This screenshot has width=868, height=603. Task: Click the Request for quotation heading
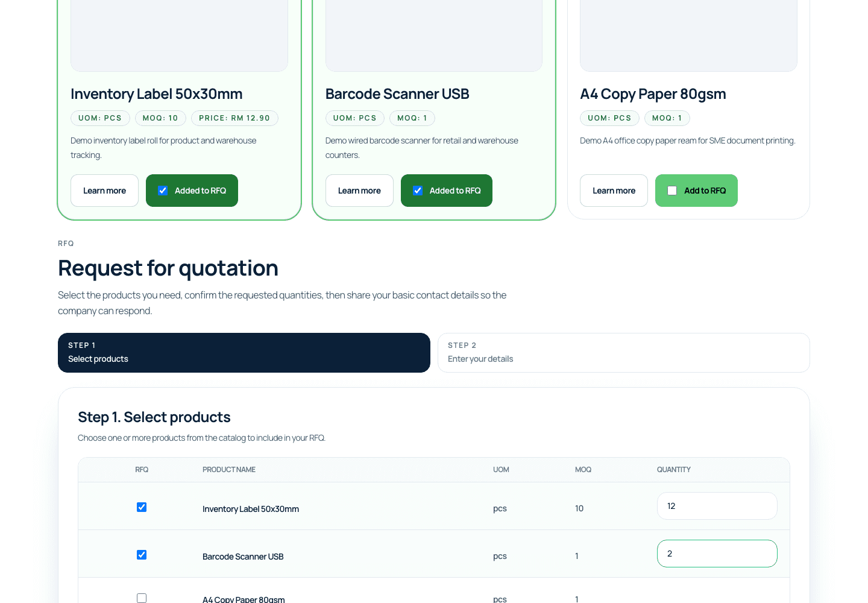(x=168, y=268)
